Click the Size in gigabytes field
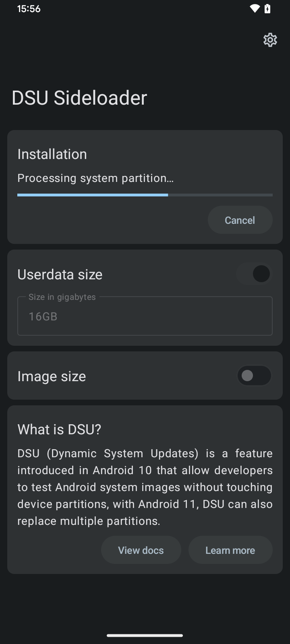This screenshot has height=644, width=290. [x=145, y=317]
